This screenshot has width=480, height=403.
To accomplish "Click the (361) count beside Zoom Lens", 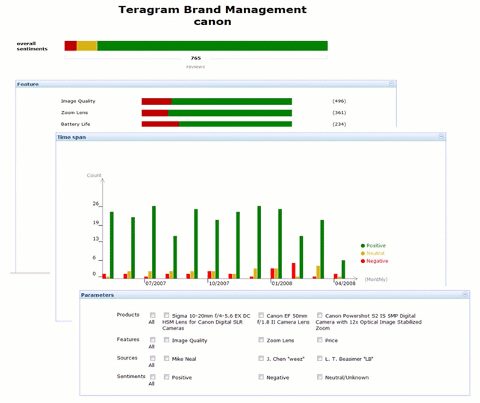I will (x=339, y=113).
